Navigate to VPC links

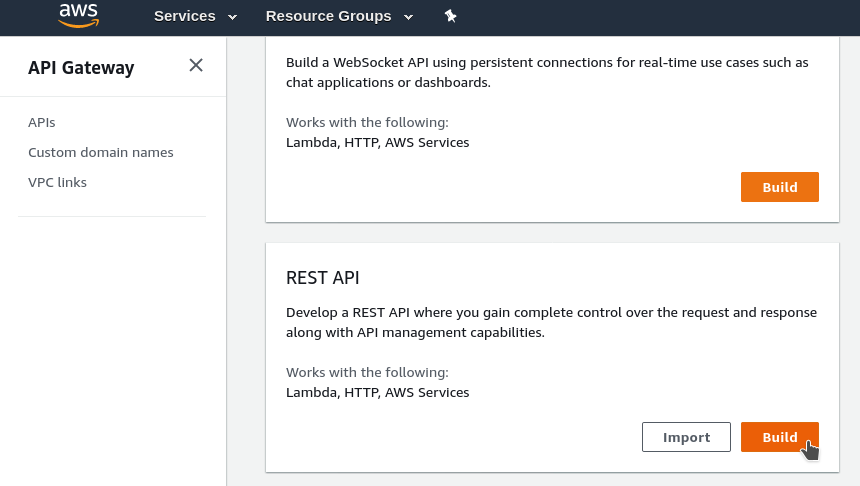pos(58,182)
